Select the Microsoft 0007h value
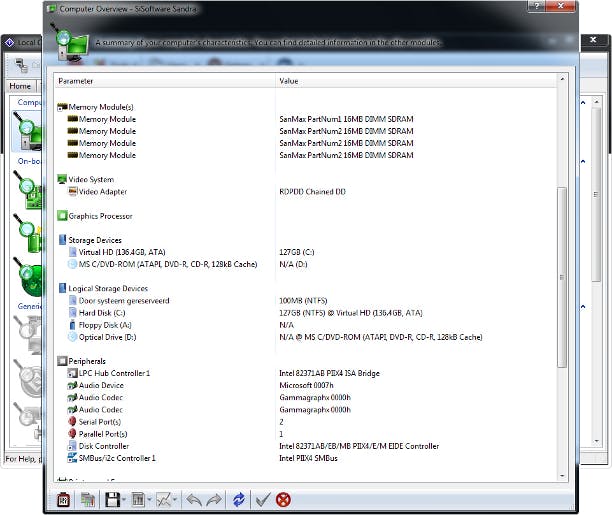This screenshot has height=515, width=612. point(306,385)
